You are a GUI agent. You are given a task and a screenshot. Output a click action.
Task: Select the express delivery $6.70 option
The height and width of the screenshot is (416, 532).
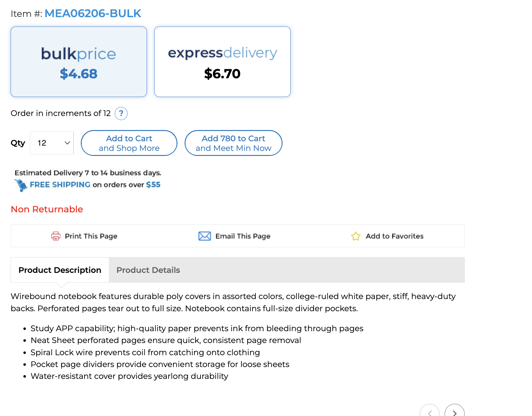click(x=222, y=62)
